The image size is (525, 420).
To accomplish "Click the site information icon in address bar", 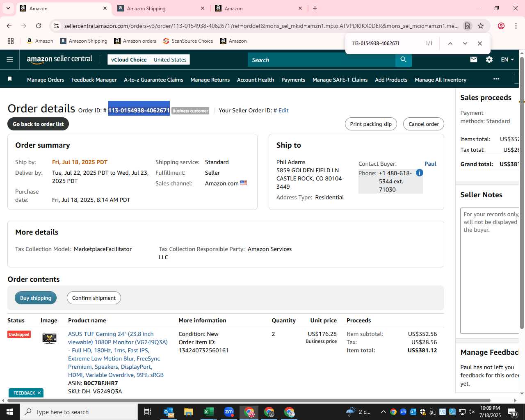I will [56, 26].
